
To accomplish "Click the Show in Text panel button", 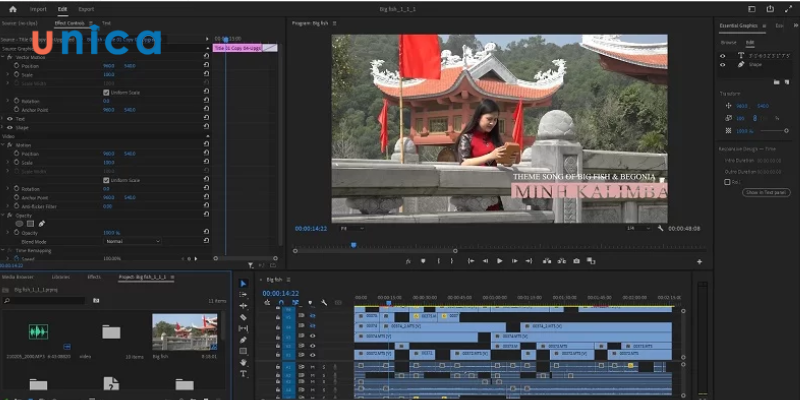I will pos(766,192).
